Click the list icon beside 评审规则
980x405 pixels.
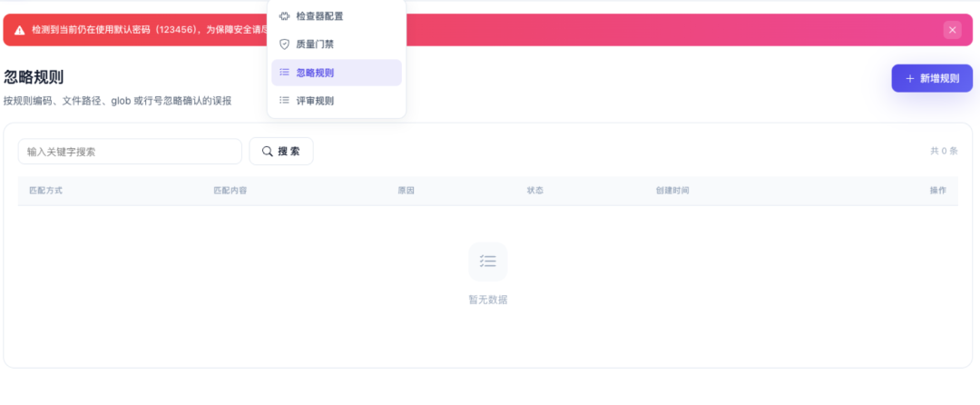pos(284,101)
